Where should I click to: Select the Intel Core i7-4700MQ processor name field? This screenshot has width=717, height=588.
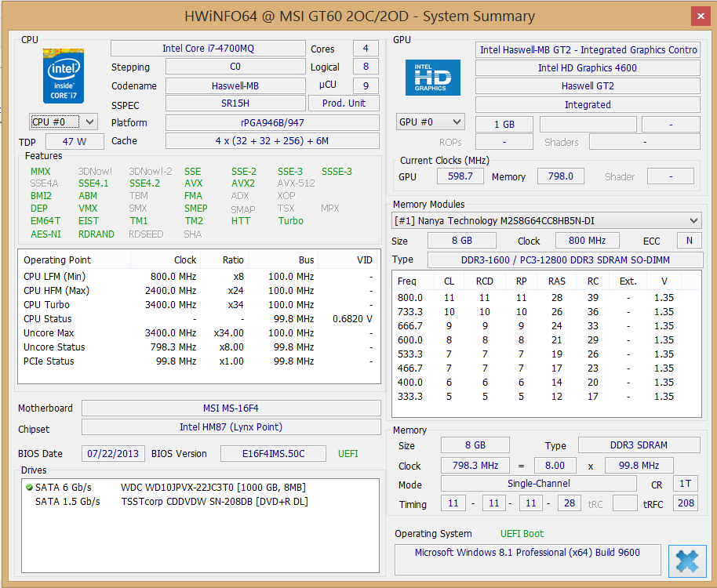pyautogui.click(x=208, y=49)
